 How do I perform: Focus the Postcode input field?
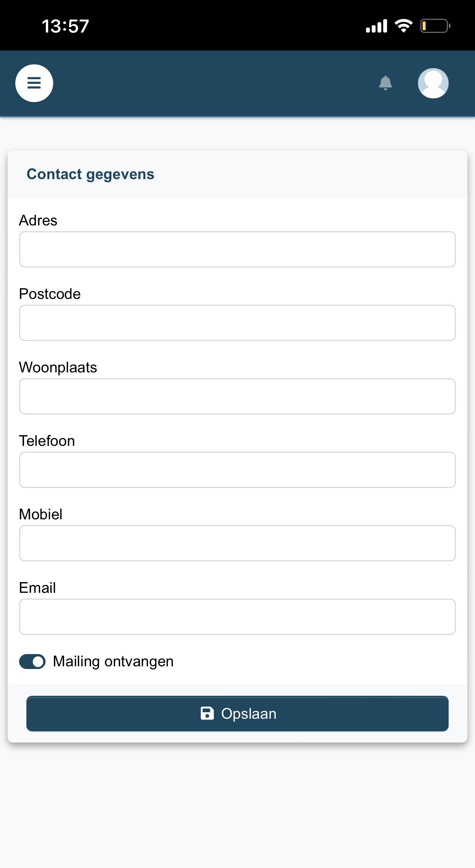click(237, 323)
